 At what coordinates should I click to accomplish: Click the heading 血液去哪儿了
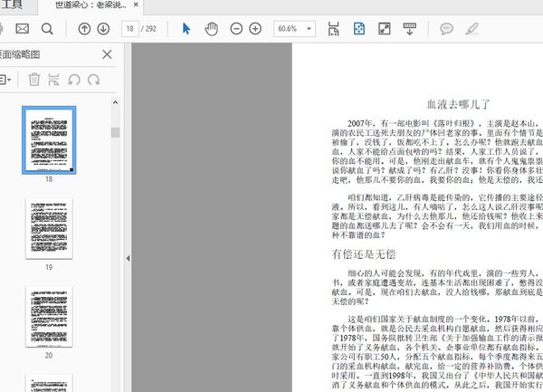(x=458, y=104)
